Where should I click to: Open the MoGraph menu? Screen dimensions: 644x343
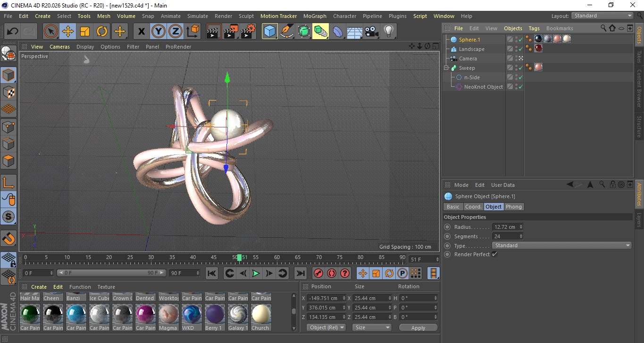(315, 16)
